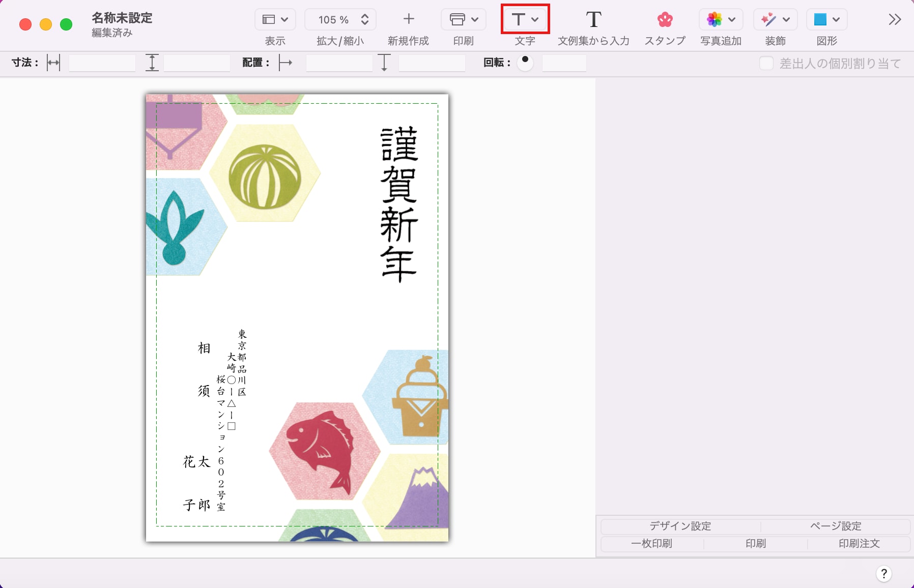Open the スタンプ flower stamp tool
Image resolution: width=914 pixels, height=588 pixels.
click(665, 20)
